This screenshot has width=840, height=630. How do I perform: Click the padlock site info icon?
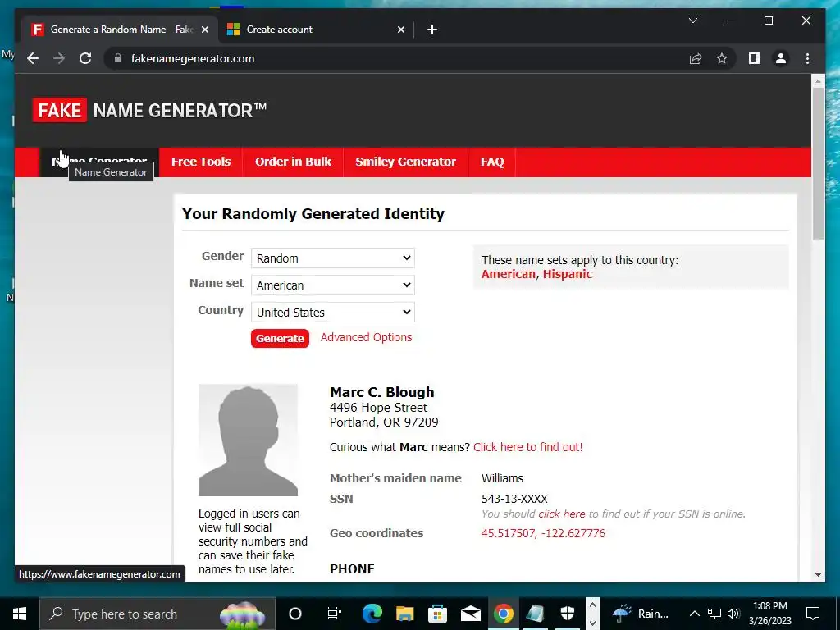coord(118,58)
